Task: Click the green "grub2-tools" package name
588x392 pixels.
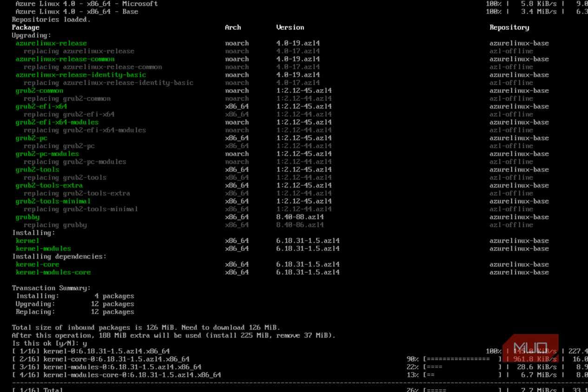Action: pyautogui.click(x=37, y=170)
